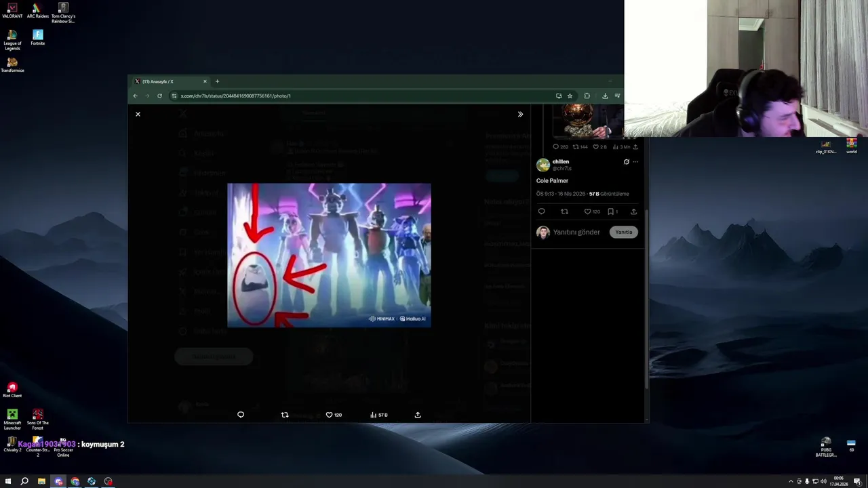The height and width of the screenshot is (488, 868).
Task: Select the '(15) Anasayfa / X' browser tab
Action: pos(170,81)
